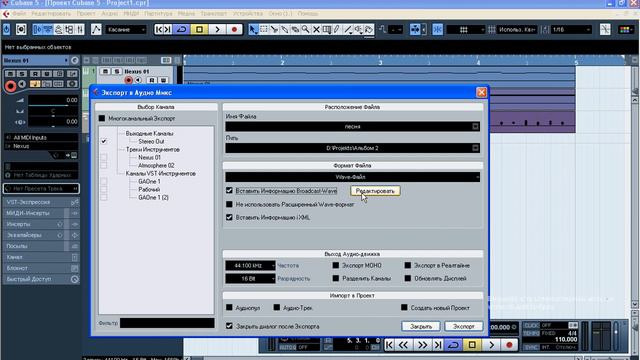Open the Помощь menu
640x360 pixels.
[308, 13]
